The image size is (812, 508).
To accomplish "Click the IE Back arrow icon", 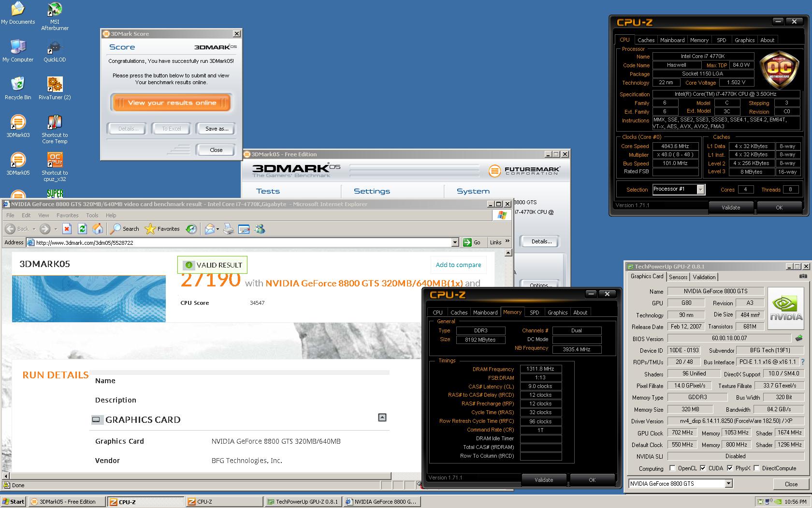I will [x=10, y=229].
